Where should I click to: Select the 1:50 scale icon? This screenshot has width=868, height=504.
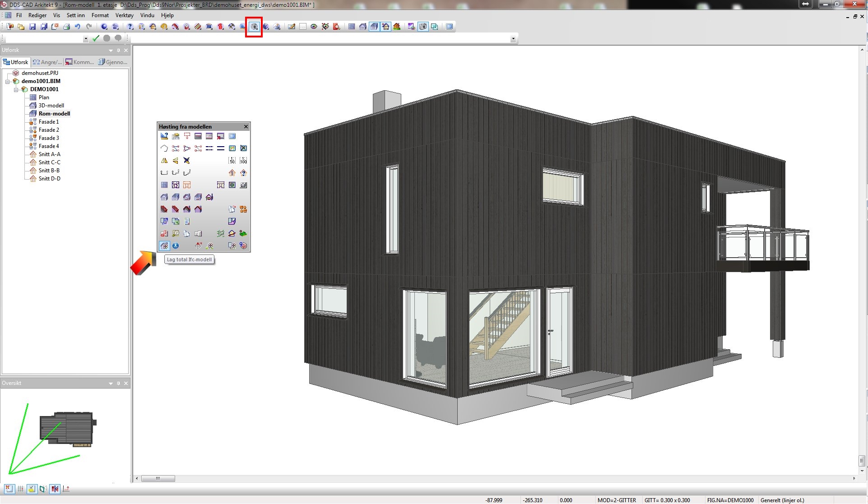[232, 161]
